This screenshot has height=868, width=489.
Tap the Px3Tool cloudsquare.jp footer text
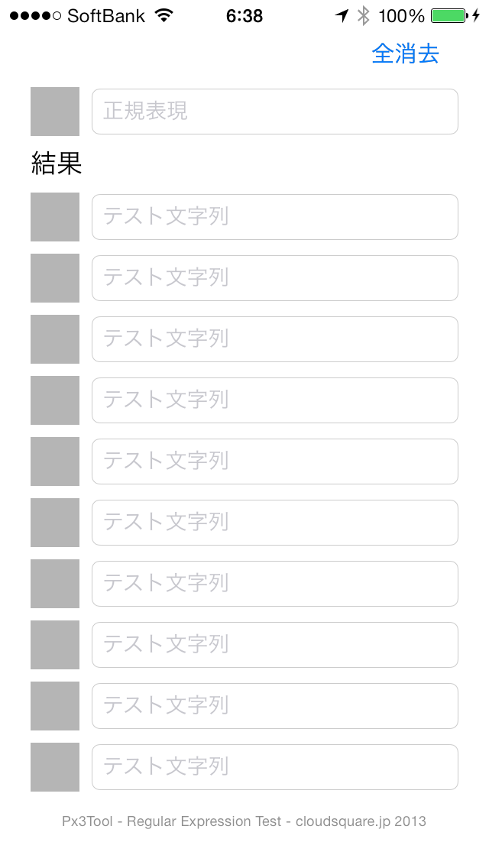pos(244,821)
